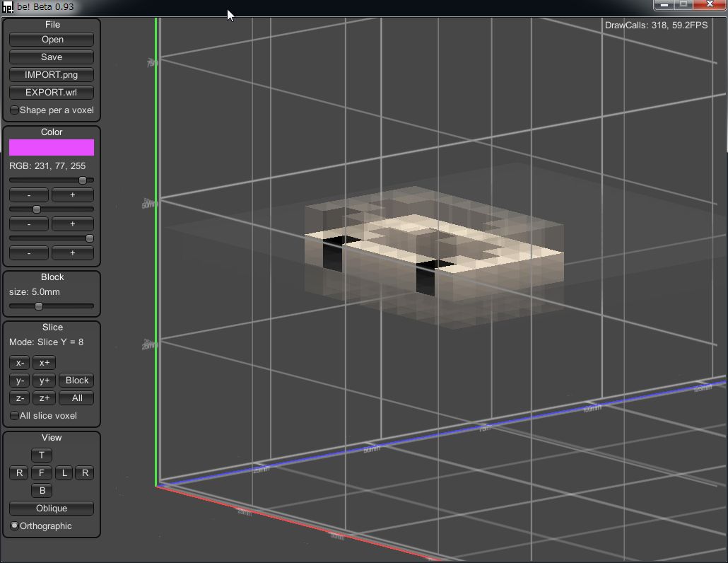Viewport: 728px width, 563px height.
Task: Click the z+ slice button
Action: tap(44, 398)
